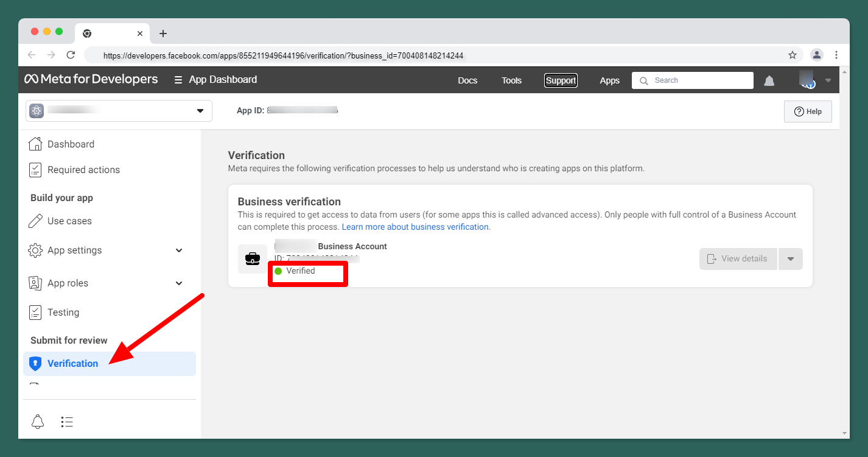Open the Tools menu item
Viewport: 868px width, 457px height.
[x=511, y=80]
